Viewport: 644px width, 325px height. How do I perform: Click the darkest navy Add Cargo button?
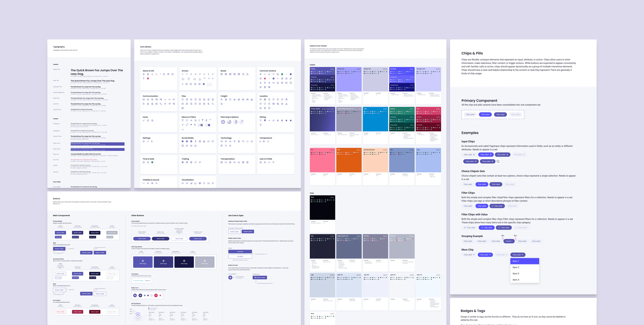[x=184, y=262]
